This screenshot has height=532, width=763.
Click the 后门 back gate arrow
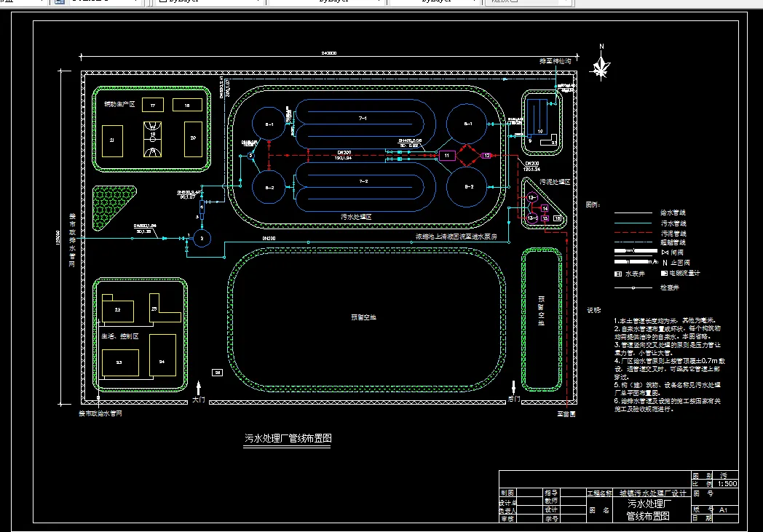coord(513,388)
